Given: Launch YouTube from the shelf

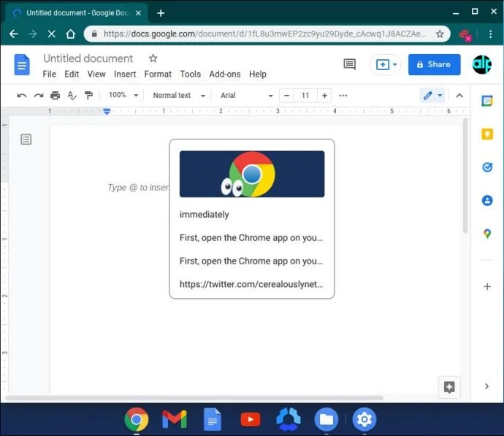Looking at the screenshot, I should tap(251, 419).
